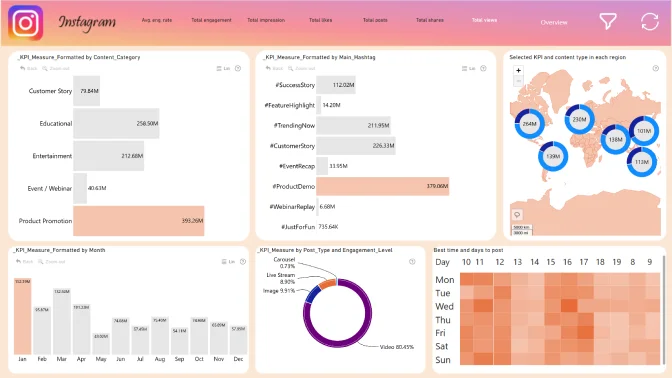Screen dimensions: 672x378
Task: Click the filter funnel icon in header
Action: (x=608, y=21)
